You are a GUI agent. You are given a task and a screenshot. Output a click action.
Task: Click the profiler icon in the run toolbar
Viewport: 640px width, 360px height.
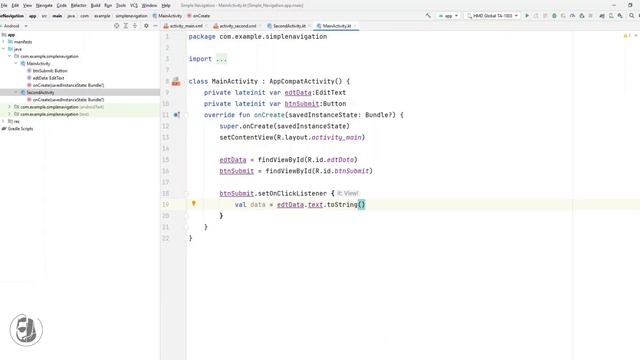pyautogui.click(x=573, y=16)
